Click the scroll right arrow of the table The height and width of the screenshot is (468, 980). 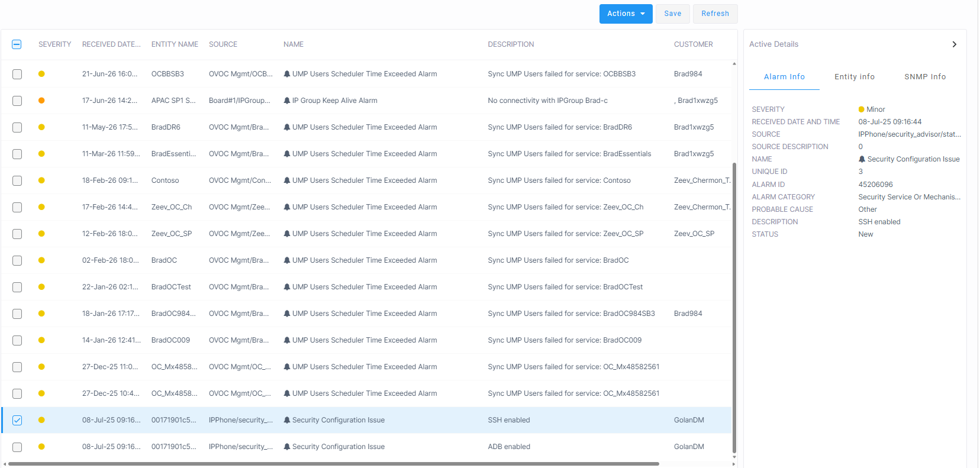pos(734,464)
